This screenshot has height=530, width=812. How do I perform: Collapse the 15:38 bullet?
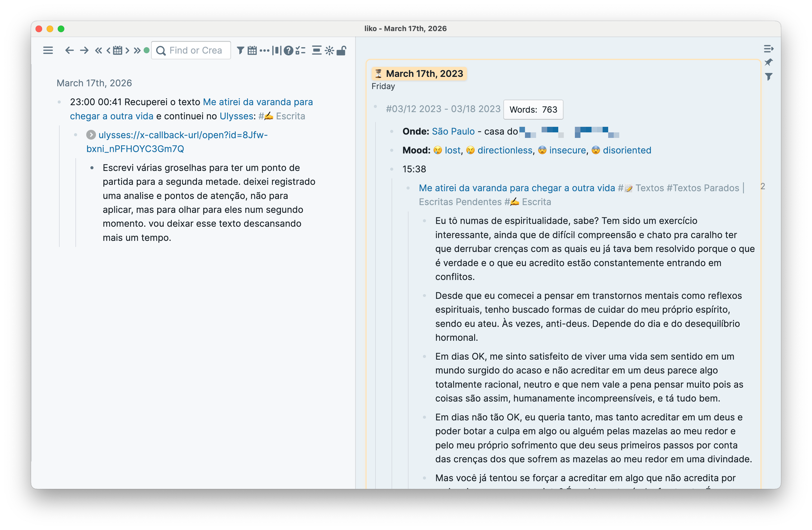tap(392, 169)
